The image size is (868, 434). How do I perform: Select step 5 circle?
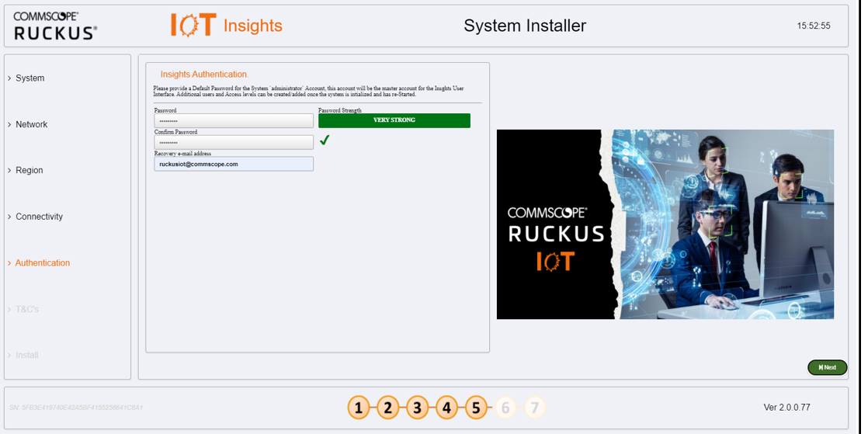(475, 408)
